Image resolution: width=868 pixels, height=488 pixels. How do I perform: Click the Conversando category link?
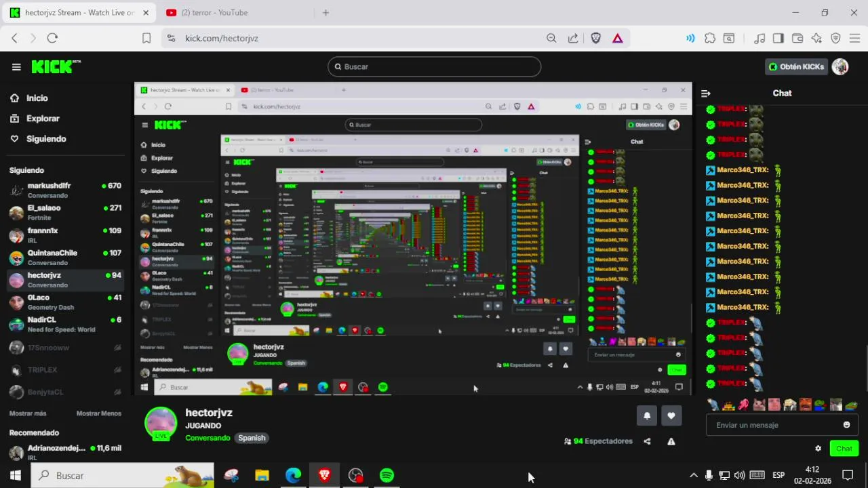click(x=208, y=438)
